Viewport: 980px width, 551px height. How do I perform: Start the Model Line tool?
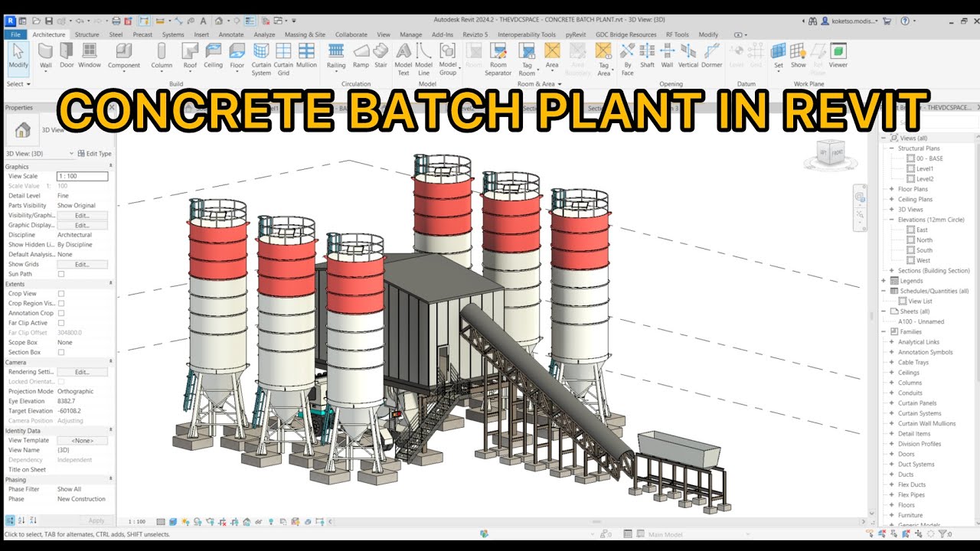(x=423, y=59)
